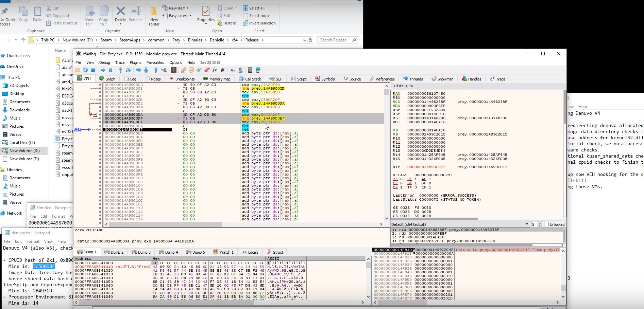Toggle the Unlocked checkbox

click(x=546, y=224)
